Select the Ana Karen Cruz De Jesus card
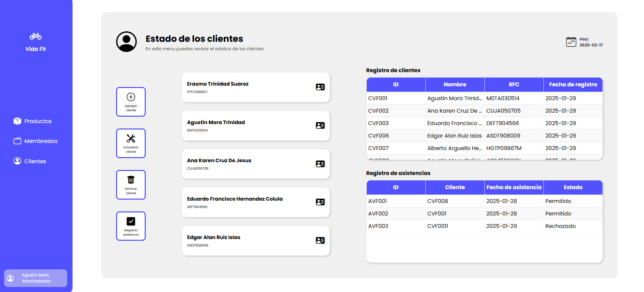The width and height of the screenshot is (644, 292). pyautogui.click(x=256, y=164)
